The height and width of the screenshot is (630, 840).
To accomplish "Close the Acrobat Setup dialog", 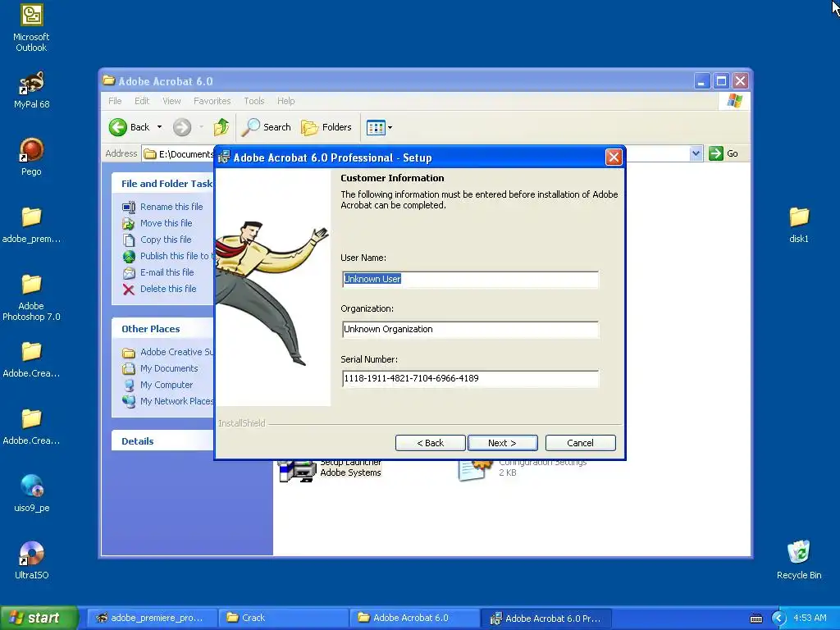I will point(614,157).
